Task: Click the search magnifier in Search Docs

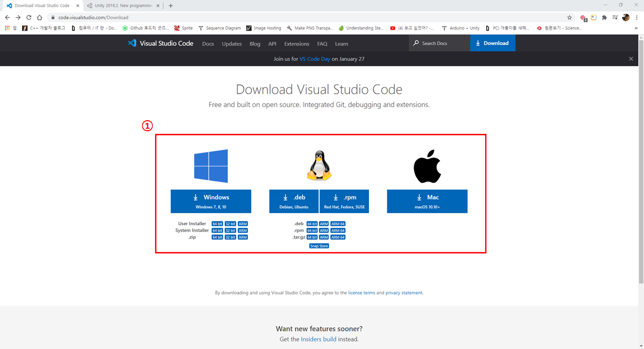Action: [416, 43]
